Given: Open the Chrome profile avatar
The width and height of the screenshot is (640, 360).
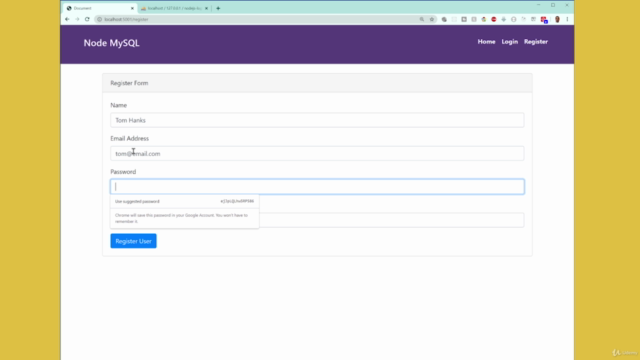Looking at the screenshot, I should (x=557, y=19).
